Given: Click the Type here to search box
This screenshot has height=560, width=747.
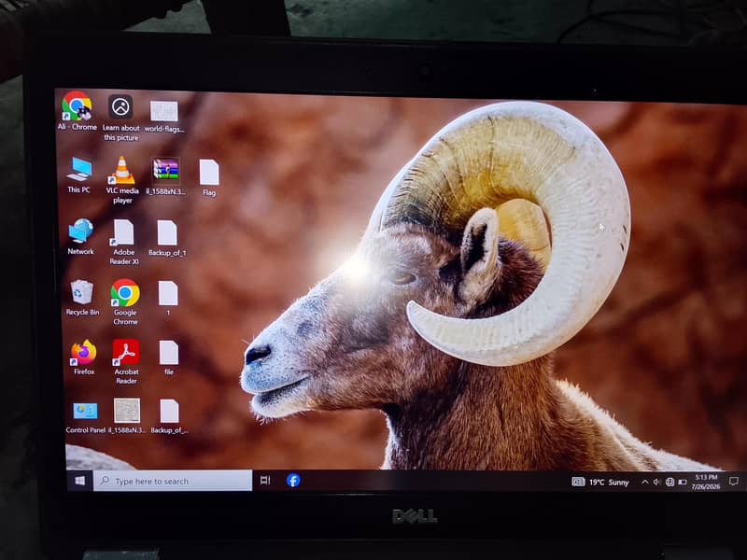Looking at the screenshot, I should click(173, 481).
